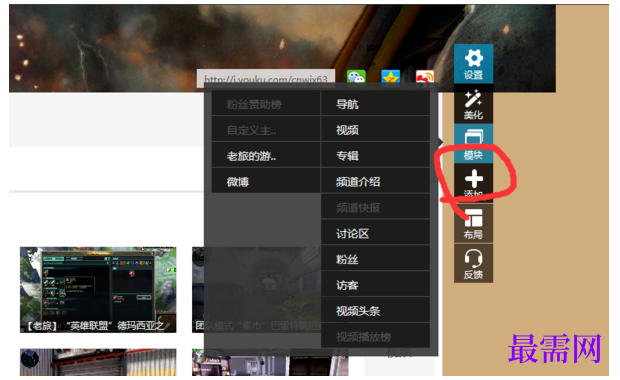Select 频道介绍 in the module list
This screenshot has height=380, width=620.
[375, 181]
